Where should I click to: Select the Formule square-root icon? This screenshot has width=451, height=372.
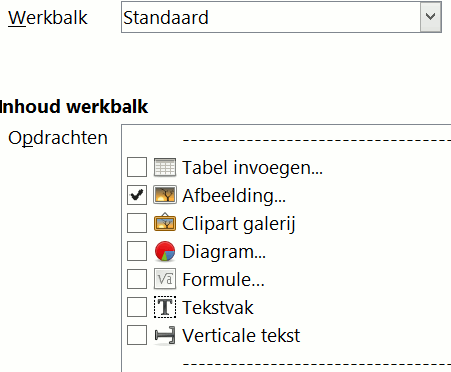point(165,279)
